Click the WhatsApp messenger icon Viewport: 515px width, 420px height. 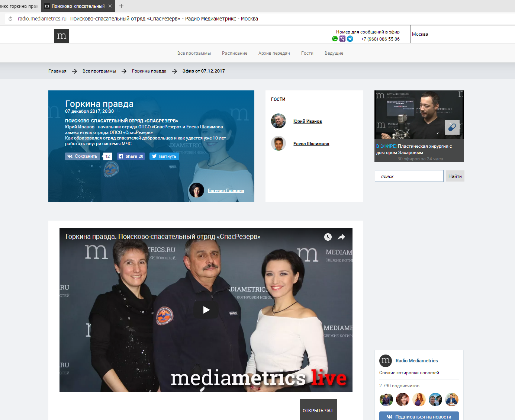tap(335, 39)
